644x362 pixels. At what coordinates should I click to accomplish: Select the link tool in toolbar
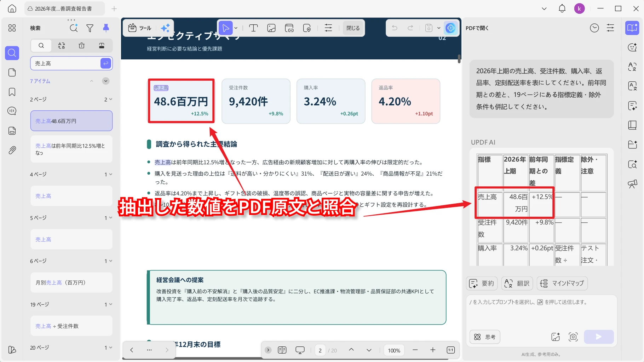[x=289, y=28]
